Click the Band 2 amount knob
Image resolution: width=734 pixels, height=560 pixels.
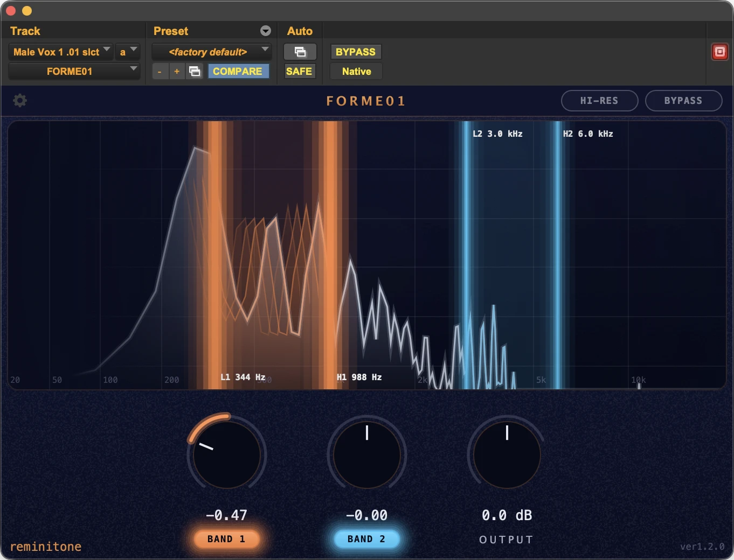coord(366,455)
